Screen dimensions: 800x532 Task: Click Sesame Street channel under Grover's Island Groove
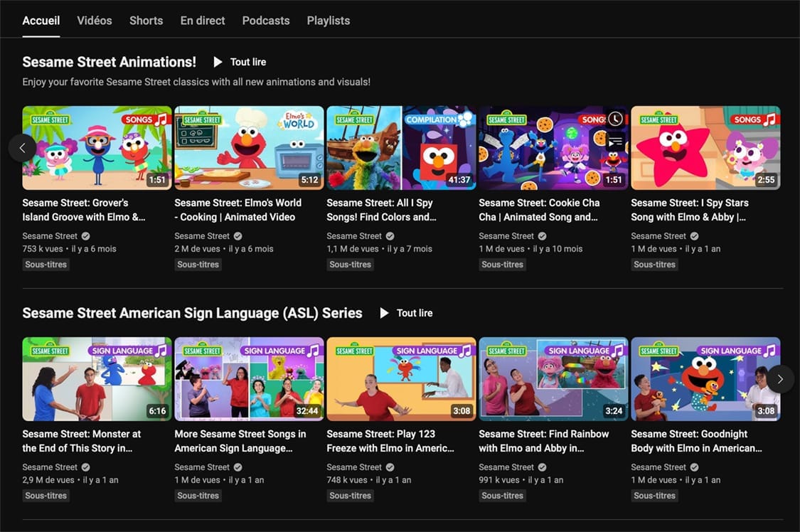click(50, 235)
